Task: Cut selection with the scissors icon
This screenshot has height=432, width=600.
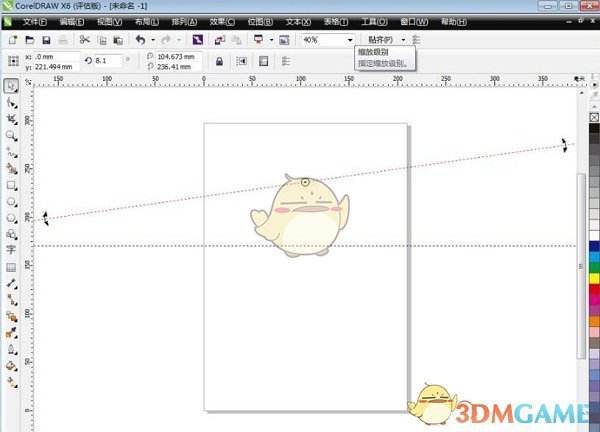Action: [x=85, y=40]
